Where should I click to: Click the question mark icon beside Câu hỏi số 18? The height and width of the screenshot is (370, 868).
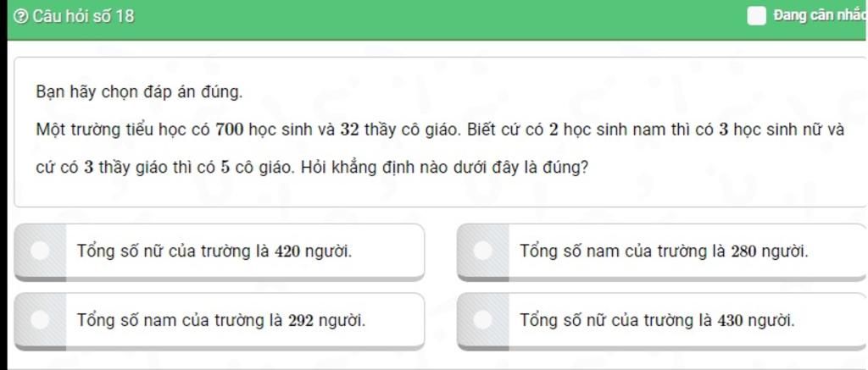point(21,17)
